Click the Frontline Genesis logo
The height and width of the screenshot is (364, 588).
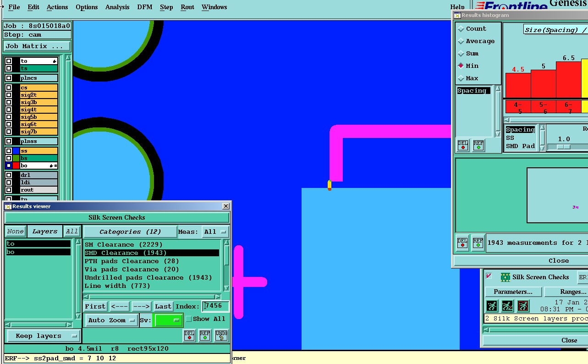tap(531, 6)
